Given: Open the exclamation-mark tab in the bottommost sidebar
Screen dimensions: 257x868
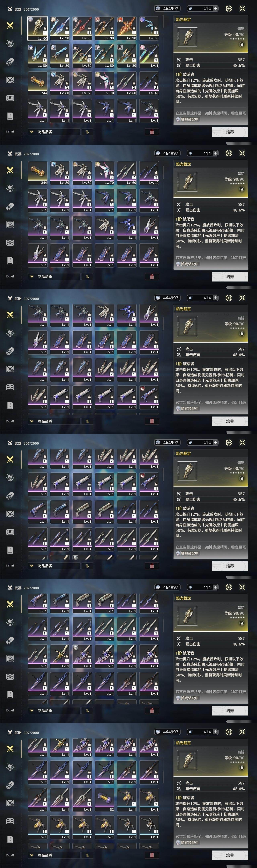Looking at the screenshot, I should tap(10, 839).
